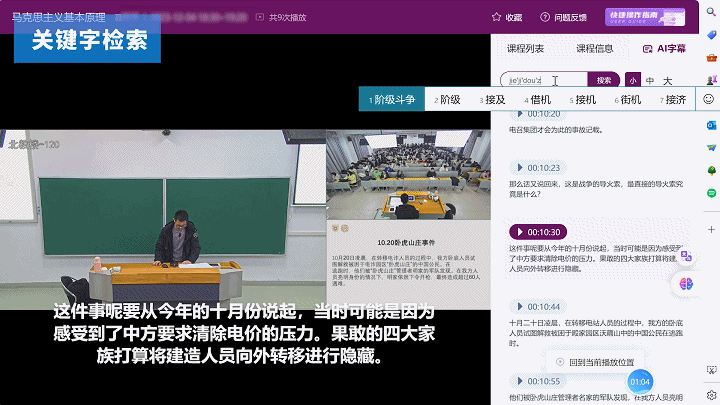Open the sidebar paper plane icon
The width and height of the screenshot is (720, 405).
[711, 147]
